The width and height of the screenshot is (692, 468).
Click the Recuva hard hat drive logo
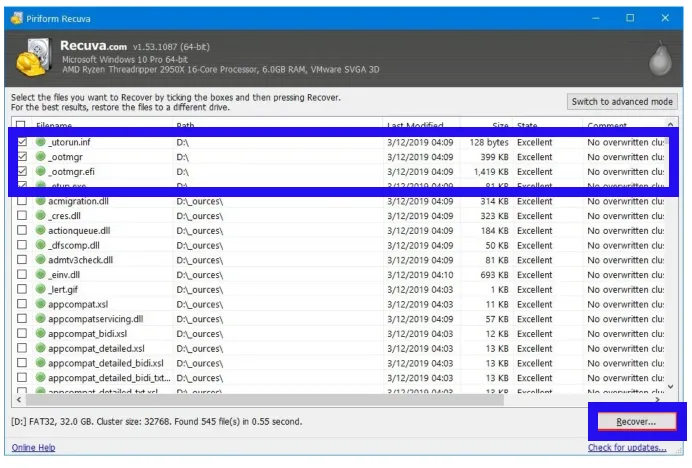pos(34,58)
